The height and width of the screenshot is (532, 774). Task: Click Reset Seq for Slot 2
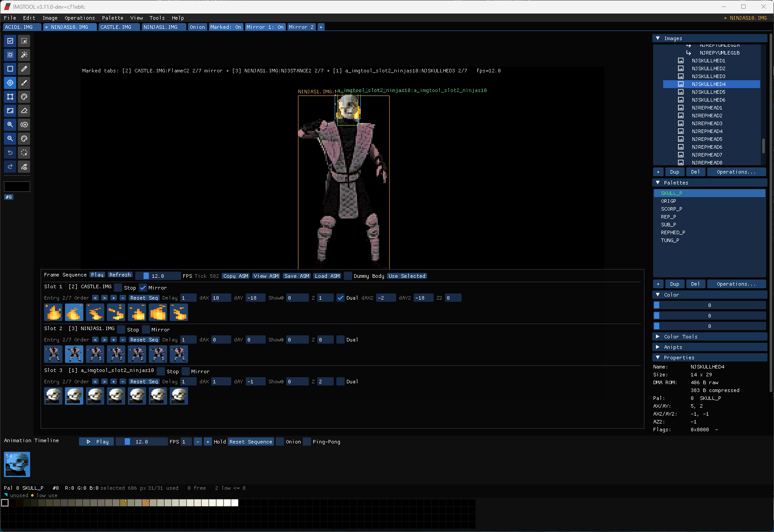144,340
